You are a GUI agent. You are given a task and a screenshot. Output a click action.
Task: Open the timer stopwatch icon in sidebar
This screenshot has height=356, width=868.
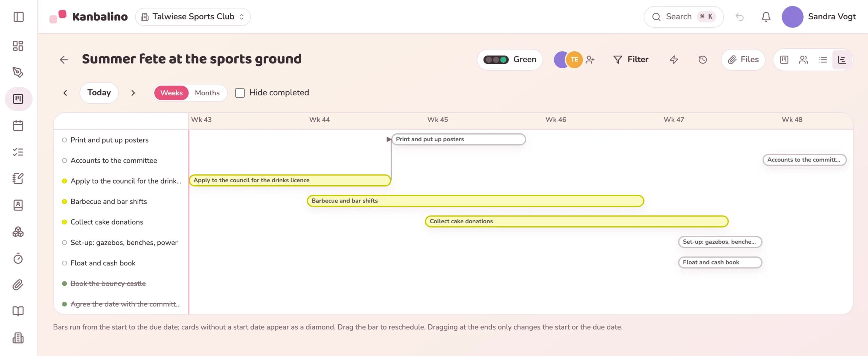(x=18, y=258)
